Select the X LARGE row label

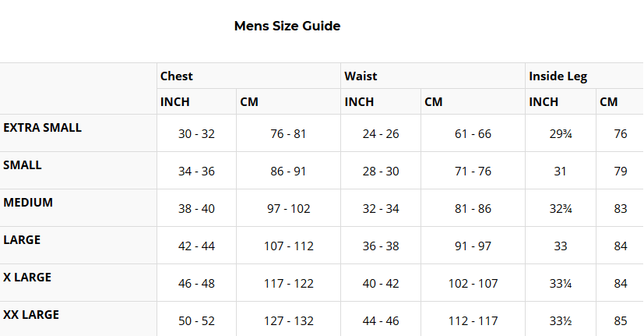(x=27, y=278)
